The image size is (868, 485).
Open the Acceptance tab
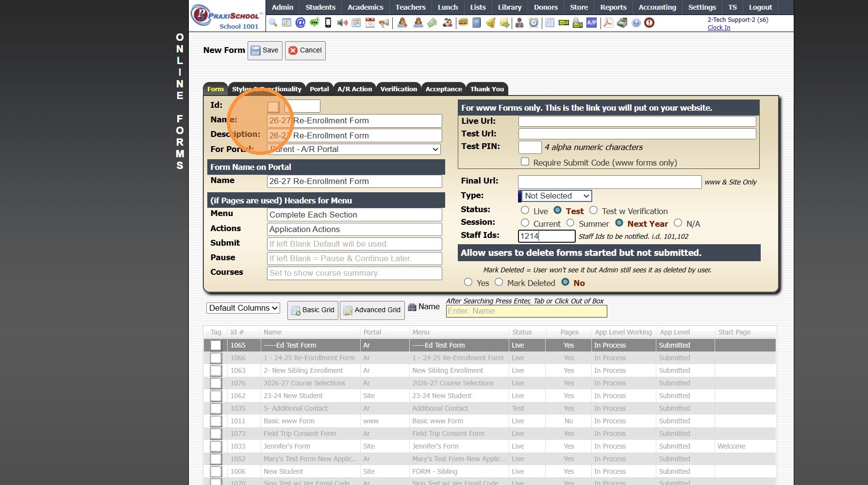(x=444, y=89)
